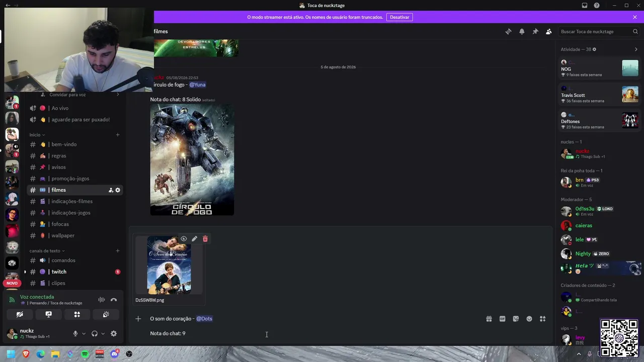This screenshot has width=644, height=362.
Task: Expand the Atividade panel arrow
Action: pyautogui.click(x=636, y=49)
